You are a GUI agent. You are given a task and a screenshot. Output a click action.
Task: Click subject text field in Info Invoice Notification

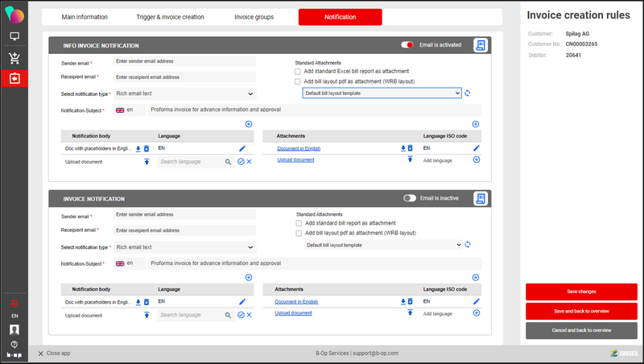pos(315,110)
